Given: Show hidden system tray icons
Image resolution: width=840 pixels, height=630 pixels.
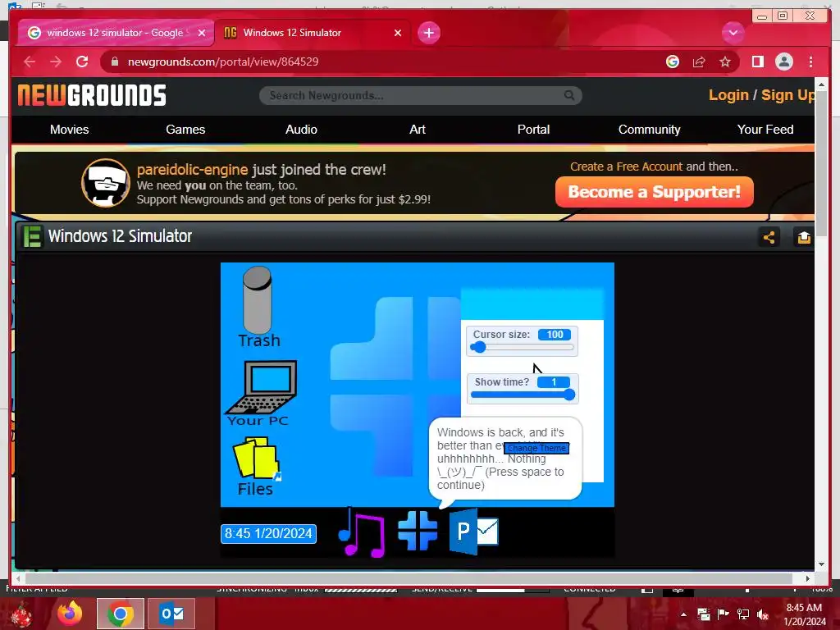Looking at the screenshot, I should coord(683,614).
